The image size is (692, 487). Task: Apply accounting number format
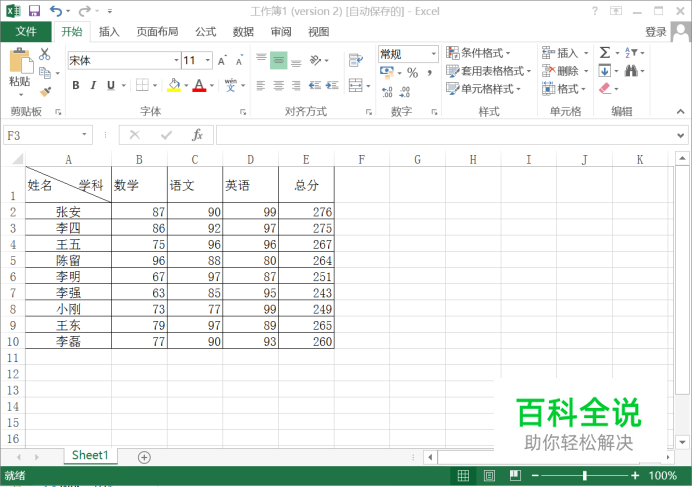(387, 72)
